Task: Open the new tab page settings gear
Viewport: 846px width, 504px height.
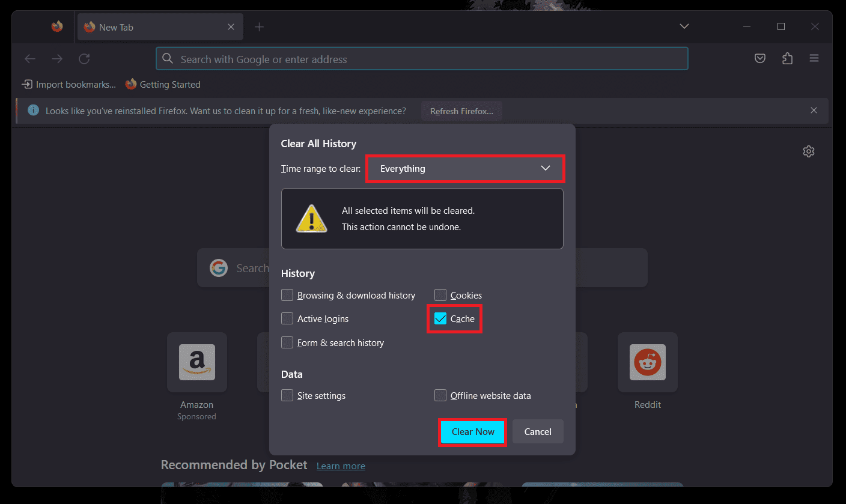Action: pyautogui.click(x=808, y=151)
